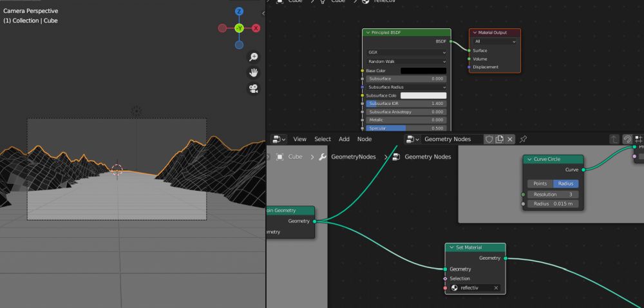Image resolution: width=644 pixels, height=308 pixels.
Task: Click the negative X axis gizmo ball
Action: click(222, 28)
